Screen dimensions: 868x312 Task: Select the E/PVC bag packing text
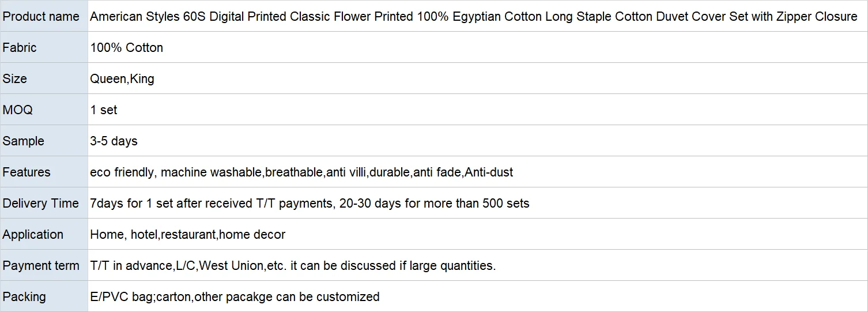click(x=235, y=297)
